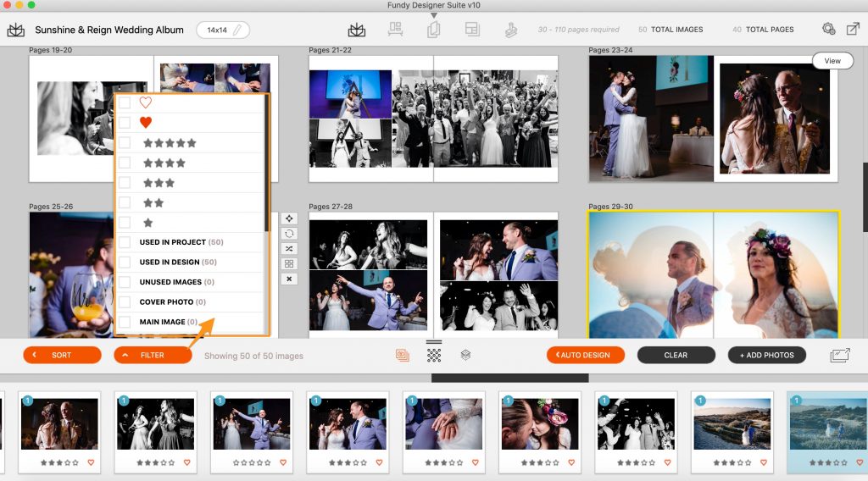
Task: Check the one-star filter checkbox
Action: coord(125,222)
